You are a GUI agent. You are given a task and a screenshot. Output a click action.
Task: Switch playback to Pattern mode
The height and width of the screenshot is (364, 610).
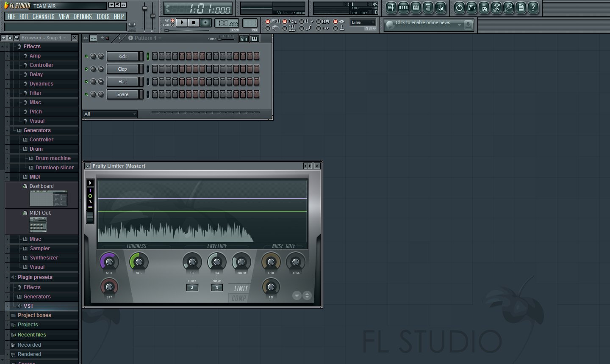click(172, 20)
